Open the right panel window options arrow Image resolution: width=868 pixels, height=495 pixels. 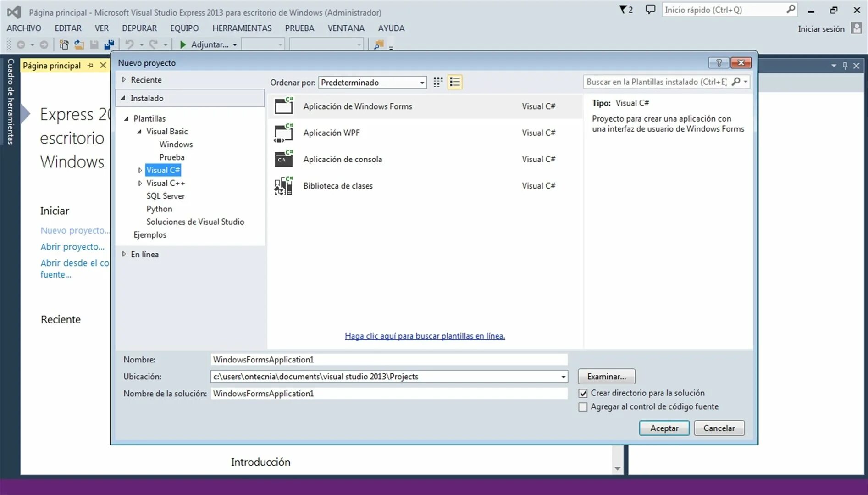[834, 66]
